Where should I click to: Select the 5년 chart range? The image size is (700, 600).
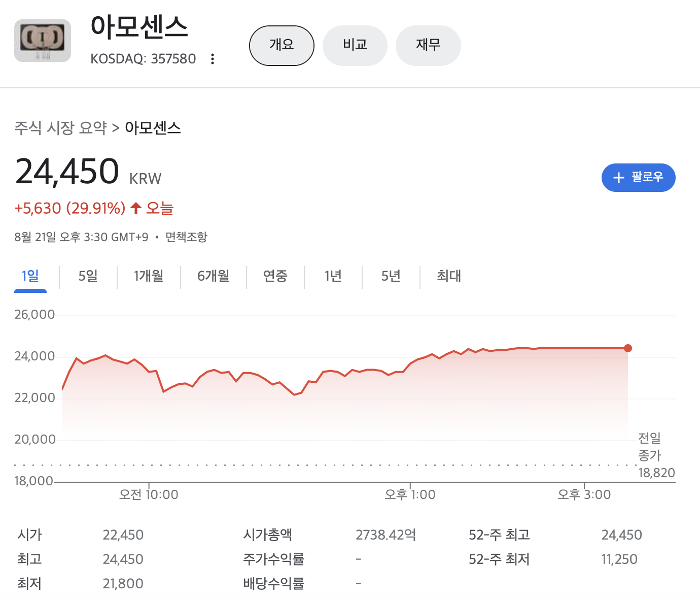(391, 276)
